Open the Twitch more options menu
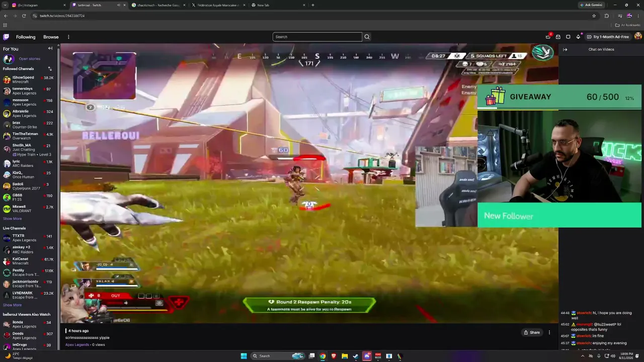644x362 pixels. click(x=68, y=37)
